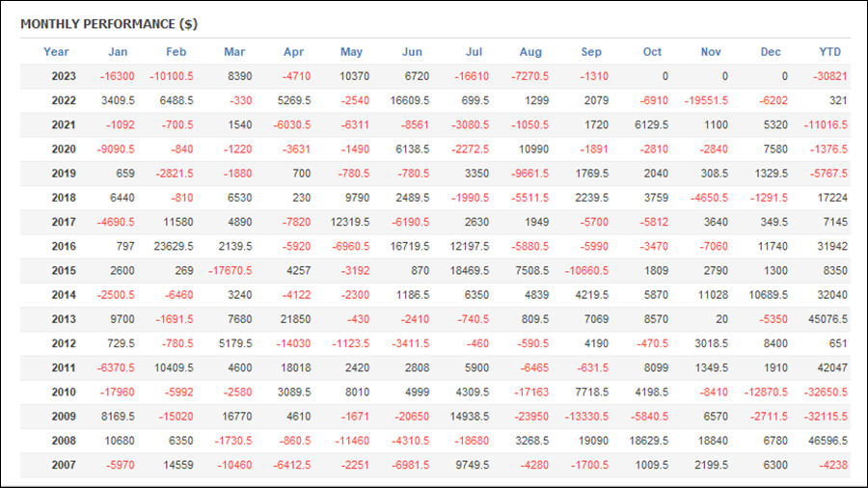
Task: Click the 2018 YTD value 17224
Action: coord(832,198)
